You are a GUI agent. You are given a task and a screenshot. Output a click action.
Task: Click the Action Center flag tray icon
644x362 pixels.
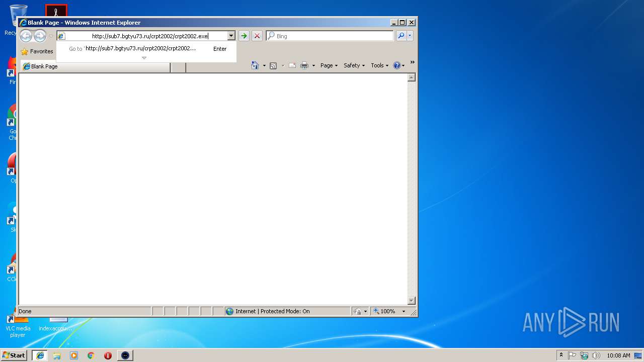coord(572,355)
